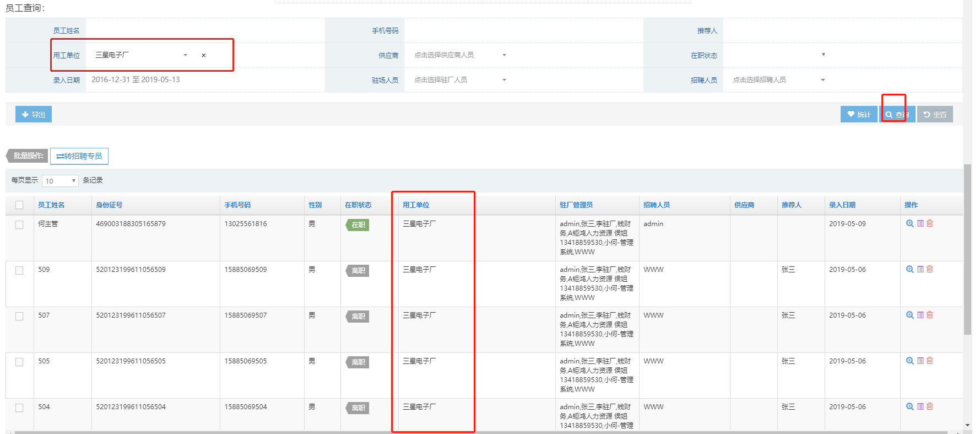
Task: Click the magnifier icon in row 505
Action: tap(909, 361)
